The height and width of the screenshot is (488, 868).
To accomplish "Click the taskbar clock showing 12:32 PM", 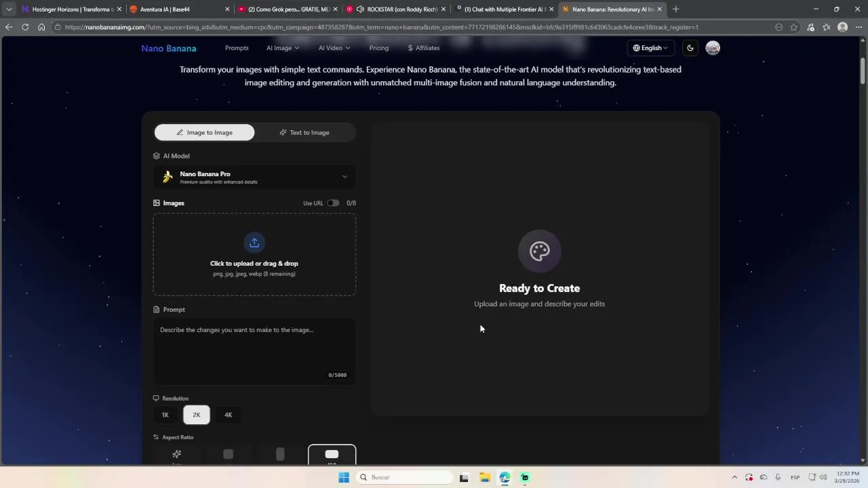I will (848, 477).
